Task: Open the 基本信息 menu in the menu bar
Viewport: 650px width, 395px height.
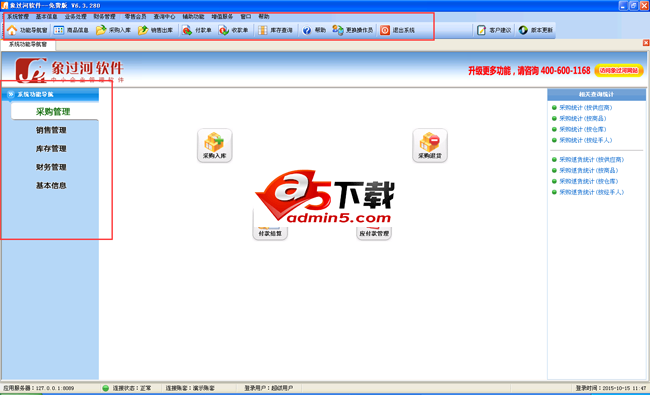Action: click(x=46, y=17)
